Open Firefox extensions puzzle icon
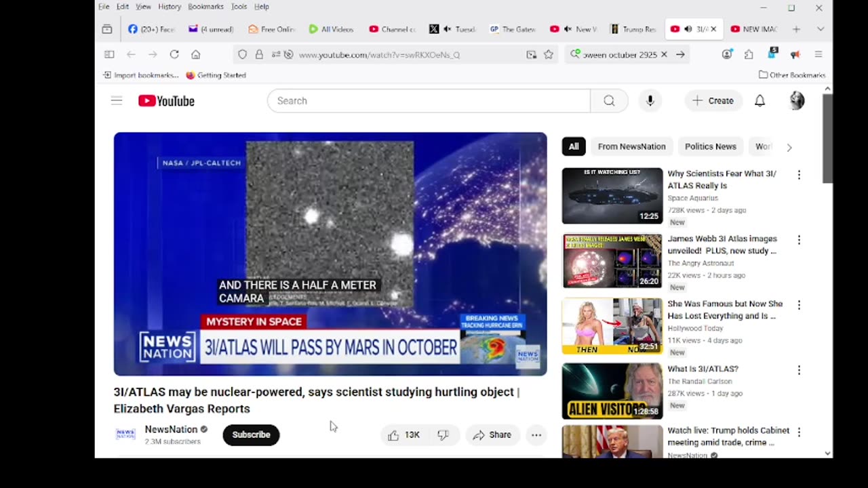Screen dimensions: 868x488 pos(749,54)
